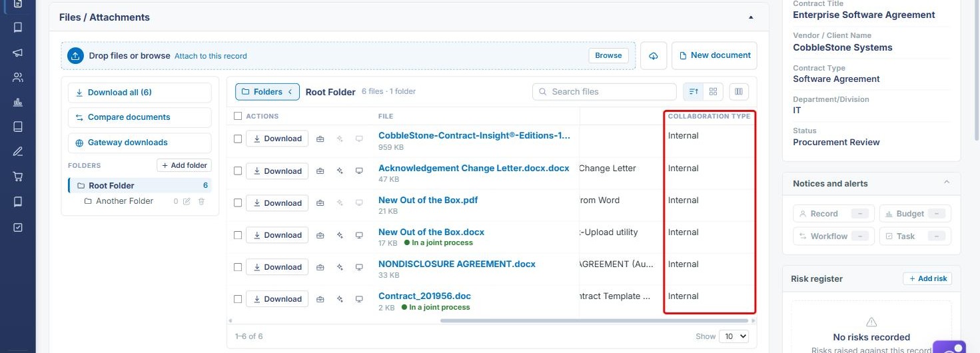Open the pen icon in left sidebar

coord(18,151)
